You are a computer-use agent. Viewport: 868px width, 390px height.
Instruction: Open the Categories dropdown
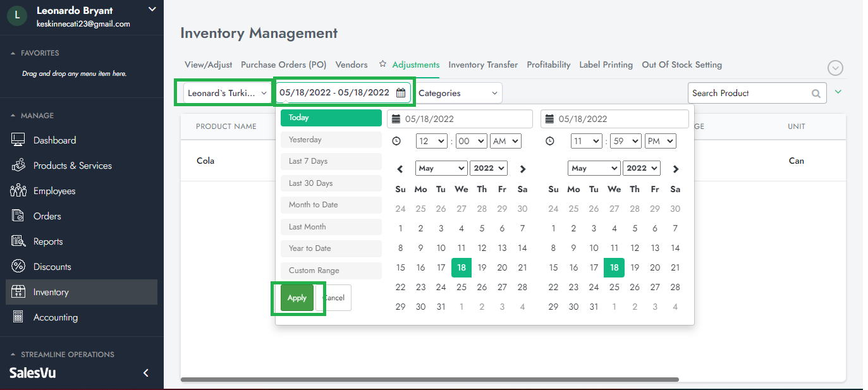(x=458, y=94)
